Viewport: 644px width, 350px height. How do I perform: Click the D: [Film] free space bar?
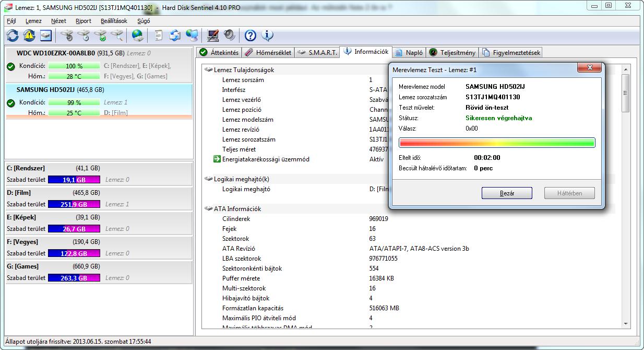pyautogui.click(x=74, y=204)
